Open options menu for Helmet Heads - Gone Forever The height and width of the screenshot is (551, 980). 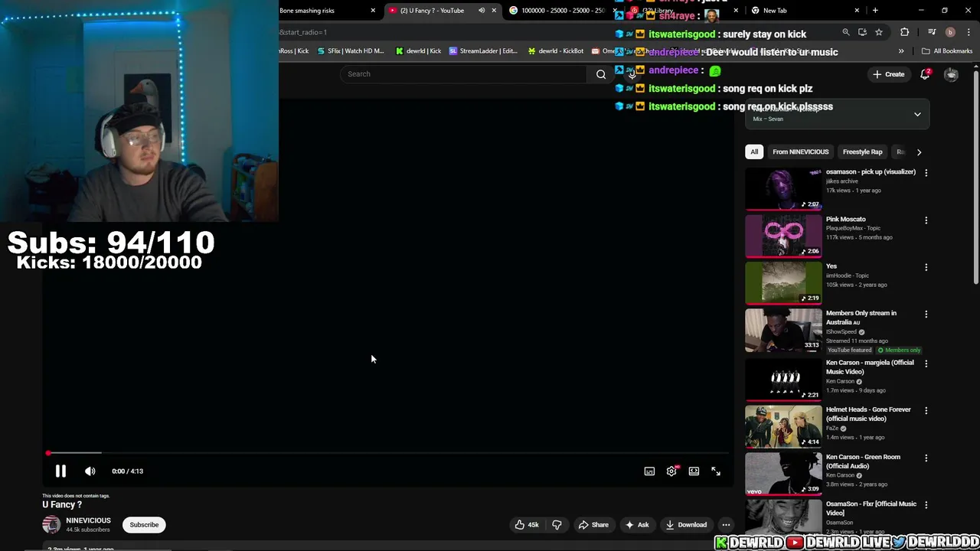[926, 411]
